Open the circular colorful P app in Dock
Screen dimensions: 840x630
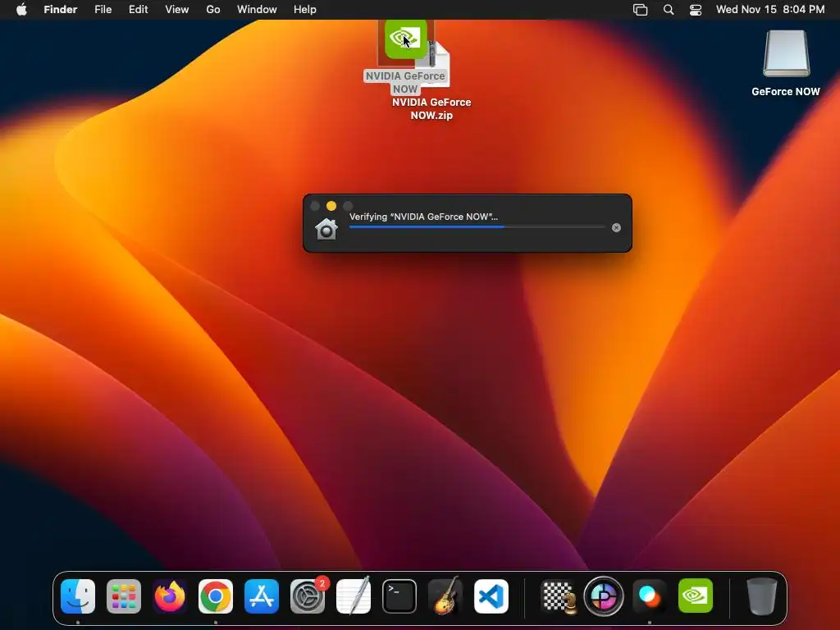603,596
